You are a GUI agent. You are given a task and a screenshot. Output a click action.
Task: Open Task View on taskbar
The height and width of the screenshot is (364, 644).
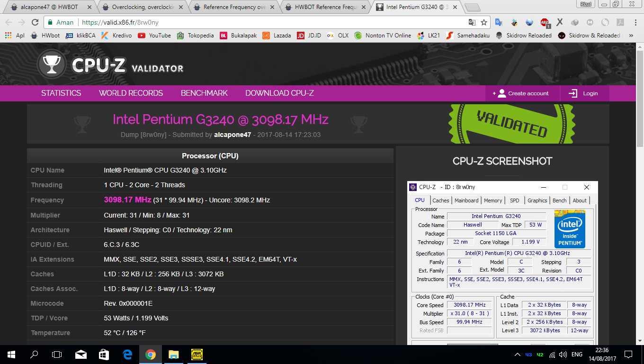point(57,355)
